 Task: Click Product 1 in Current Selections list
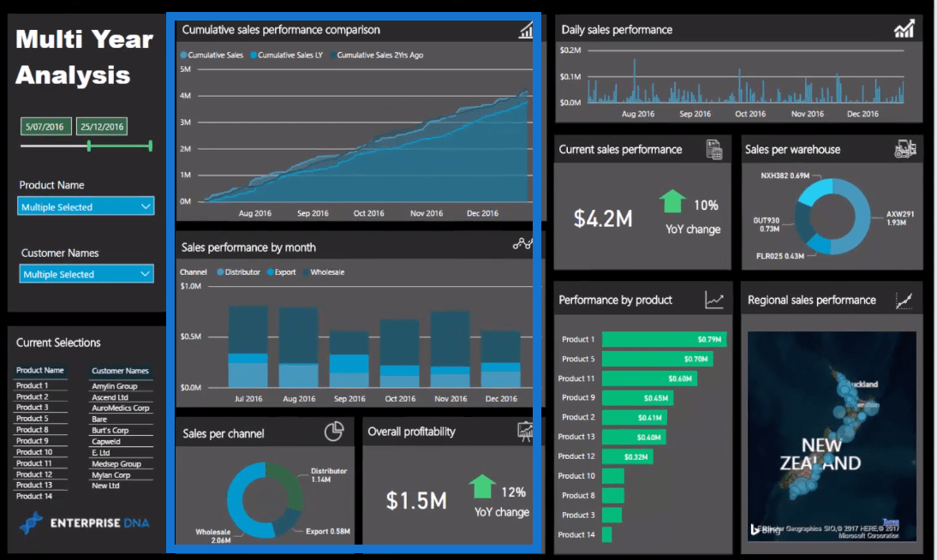click(33, 385)
